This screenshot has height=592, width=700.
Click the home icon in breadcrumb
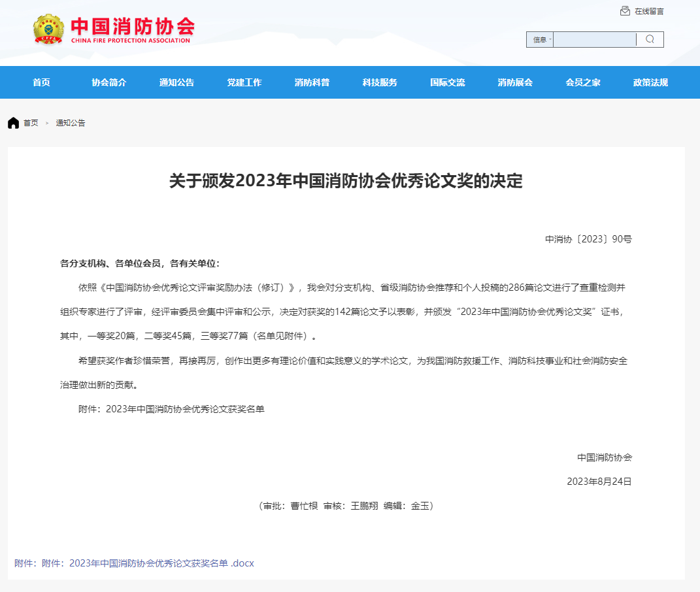13,123
